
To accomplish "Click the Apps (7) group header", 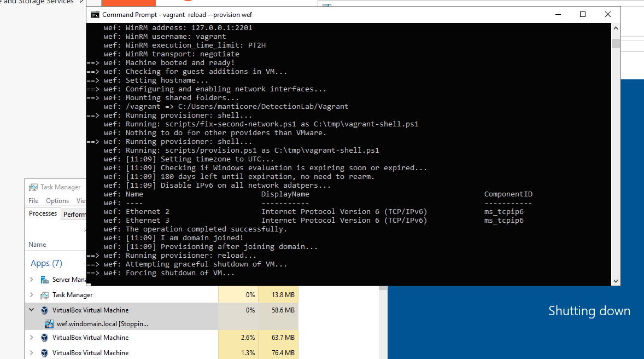I will 46,263.
